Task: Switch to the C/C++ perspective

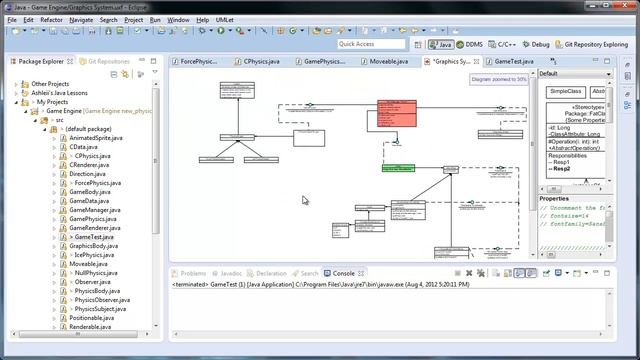Action: pyautogui.click(x=502, y=44)
